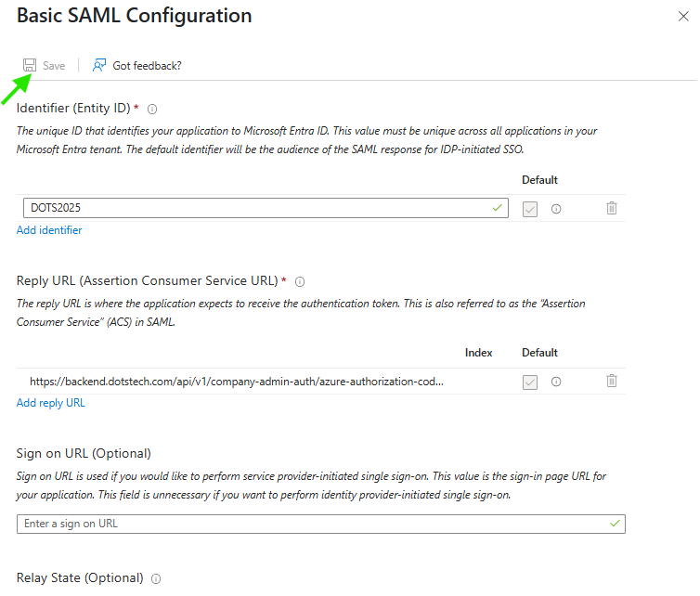Click info icon next to Reply URL default checkbox

(556, 382)
